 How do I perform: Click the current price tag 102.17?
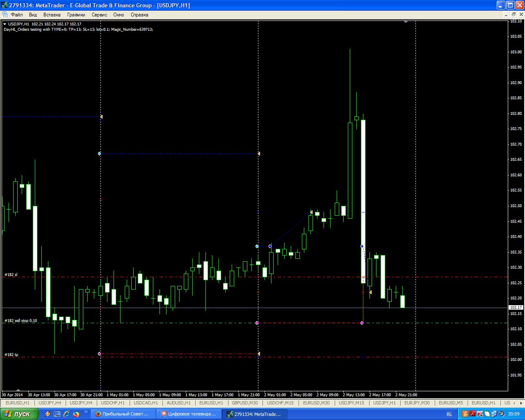(x=516, y=308)
